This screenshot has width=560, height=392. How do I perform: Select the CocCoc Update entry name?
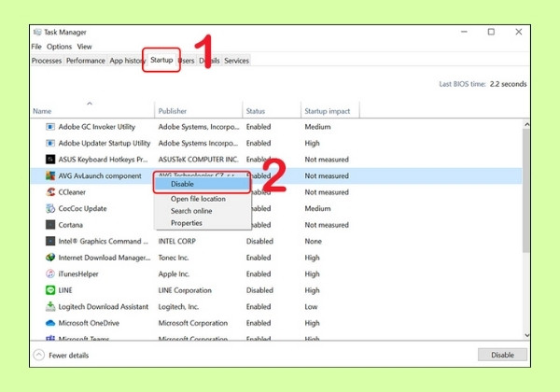pos(82,208)
